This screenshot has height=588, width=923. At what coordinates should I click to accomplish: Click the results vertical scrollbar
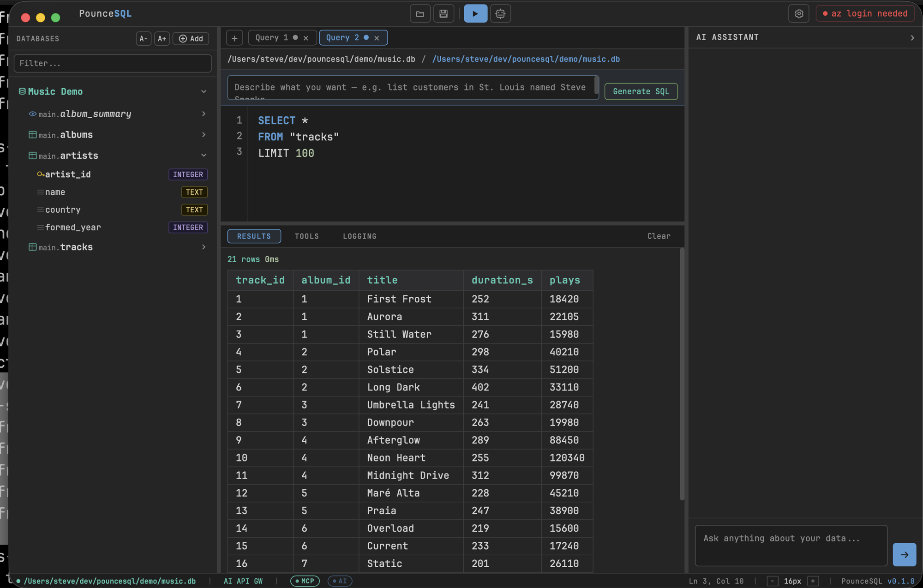coord(682,374)
